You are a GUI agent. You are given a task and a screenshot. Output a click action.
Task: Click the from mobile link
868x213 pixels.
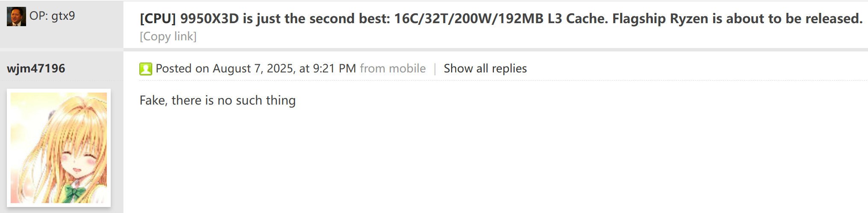393,69
